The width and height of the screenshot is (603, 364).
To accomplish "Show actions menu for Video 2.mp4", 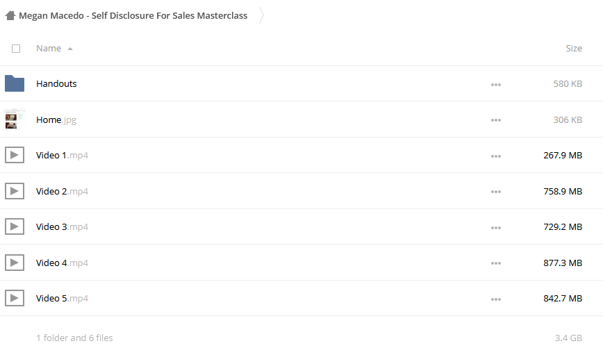I will point(496,192).
